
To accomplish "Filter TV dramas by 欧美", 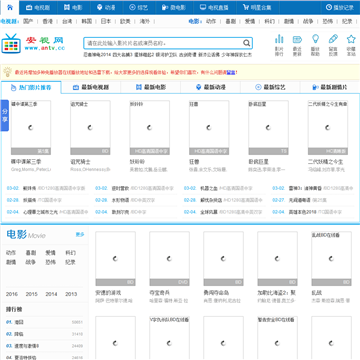I will click(x=125, y=22).
